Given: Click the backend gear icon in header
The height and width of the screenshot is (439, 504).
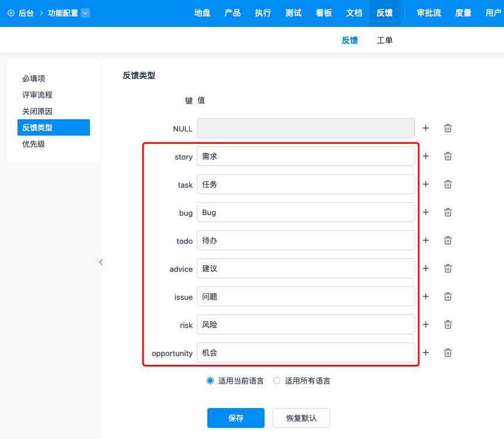Looking at the screenshot, I should coord(11,13).
